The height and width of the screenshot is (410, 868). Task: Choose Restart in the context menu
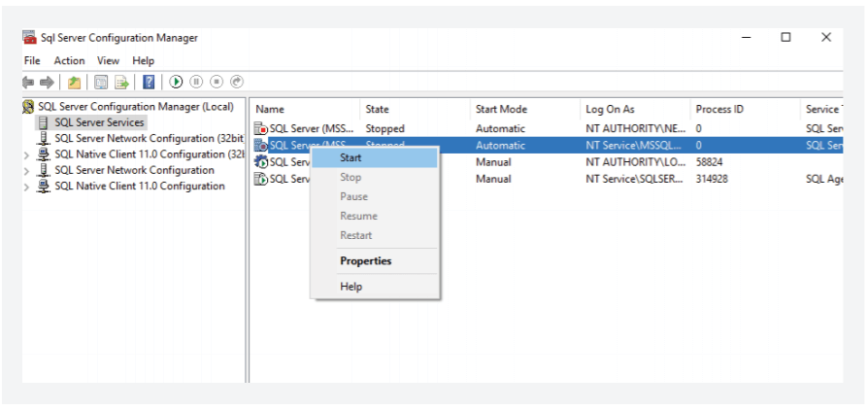[x=375, y=235]
